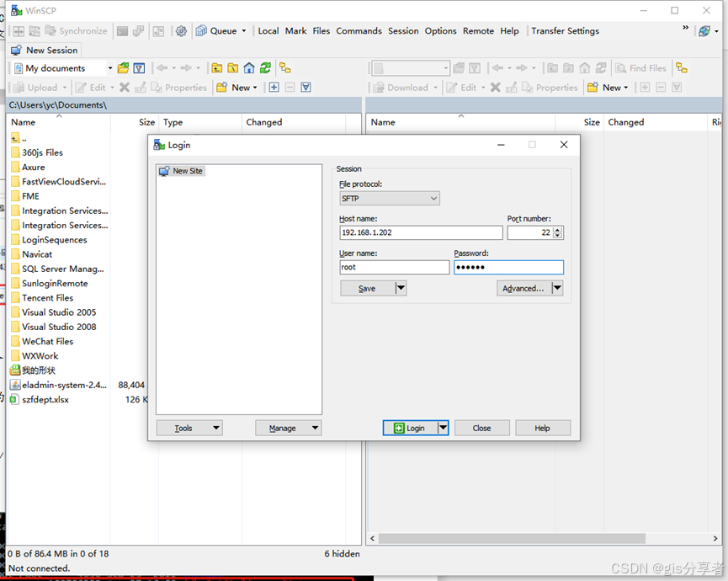The image size is (728, 581).
Task: Increase the port number with up arrow
Action: point(558,229)
